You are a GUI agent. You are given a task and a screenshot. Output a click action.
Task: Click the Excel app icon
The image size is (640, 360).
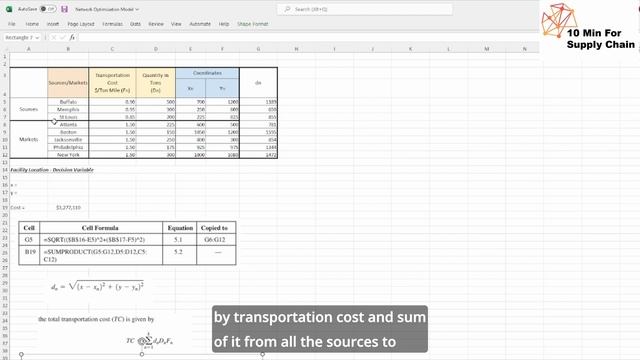(9, 9)
